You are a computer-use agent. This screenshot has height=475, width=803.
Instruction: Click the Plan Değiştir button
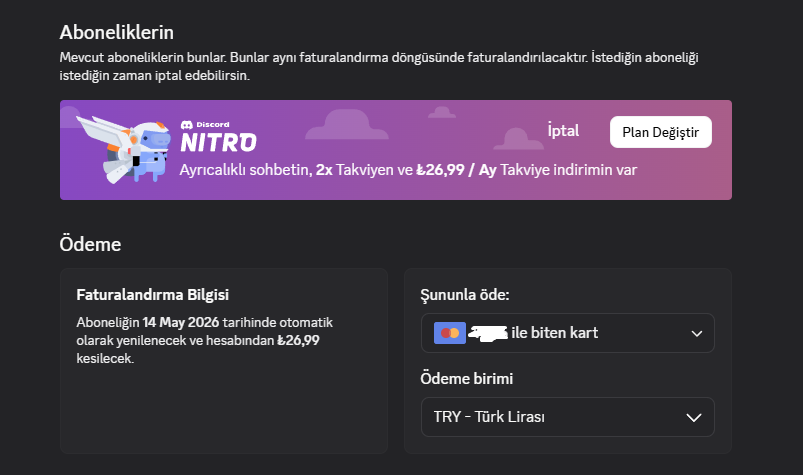pyautogui.click(x=661, y=132)
